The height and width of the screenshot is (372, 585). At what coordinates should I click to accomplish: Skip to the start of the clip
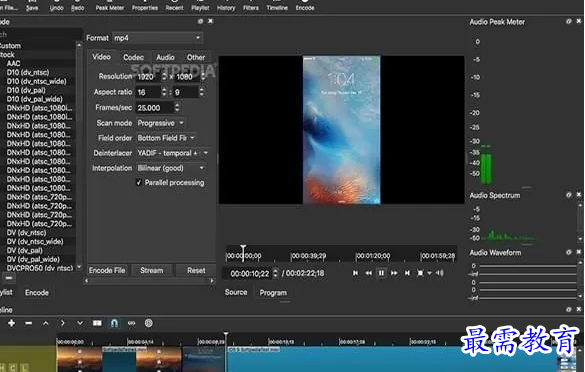tap(355, 273)
